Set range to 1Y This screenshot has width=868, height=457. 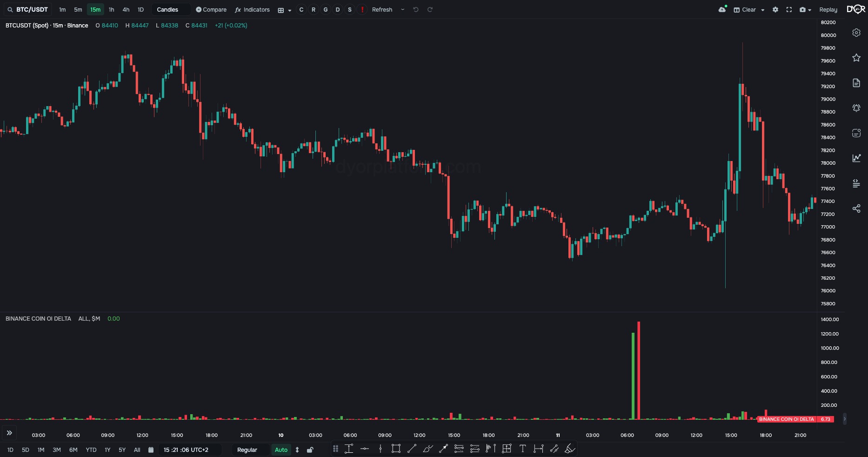point(107,450)
